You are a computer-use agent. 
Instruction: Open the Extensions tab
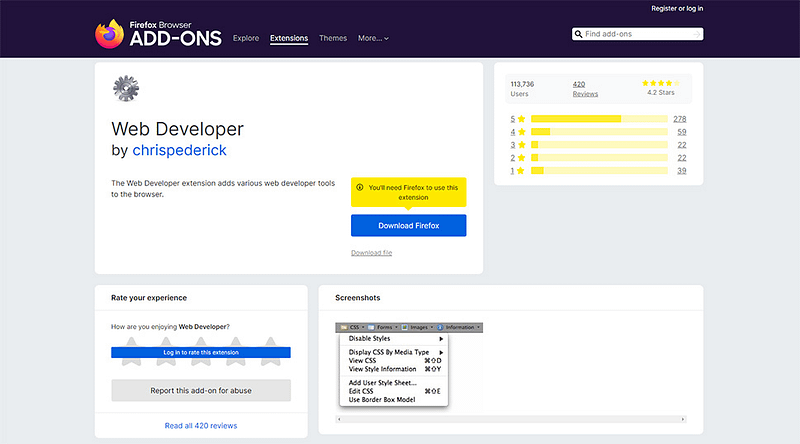point(289,38)
